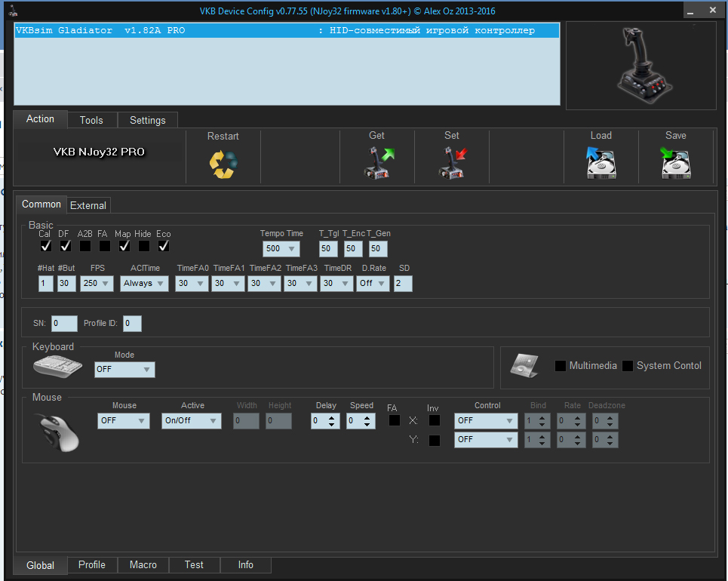The image size is (728, 581).
Task: Click the SD input field
Action: [403, 283]
